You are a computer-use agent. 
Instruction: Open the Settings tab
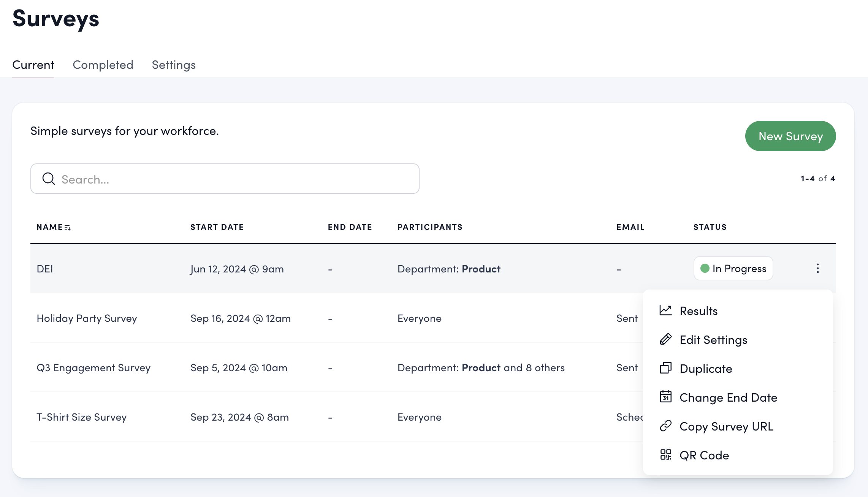click(174, 65)
